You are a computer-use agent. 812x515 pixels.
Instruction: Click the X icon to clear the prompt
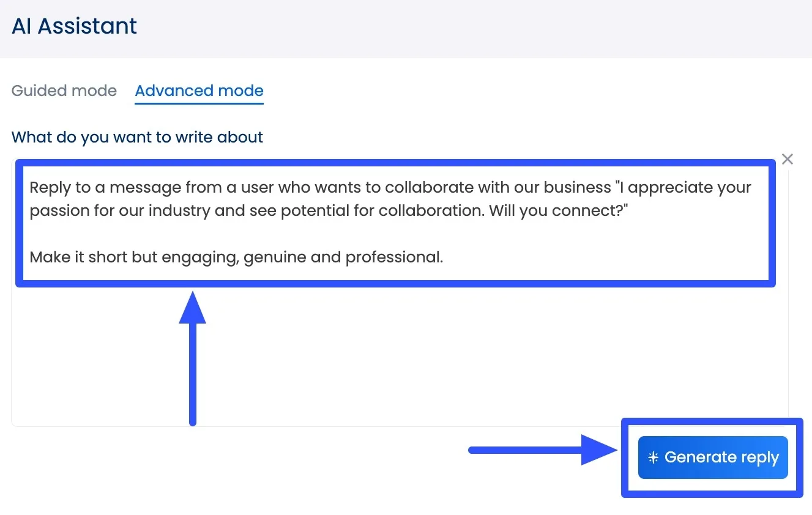[787, 159]
